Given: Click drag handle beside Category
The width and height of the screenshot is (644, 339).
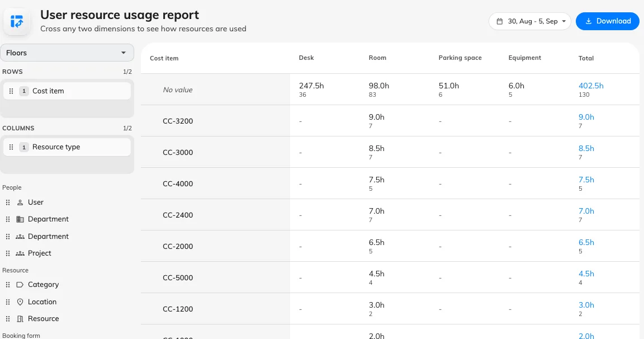Looking at the screenshot, I should click(x=7, y=284).
